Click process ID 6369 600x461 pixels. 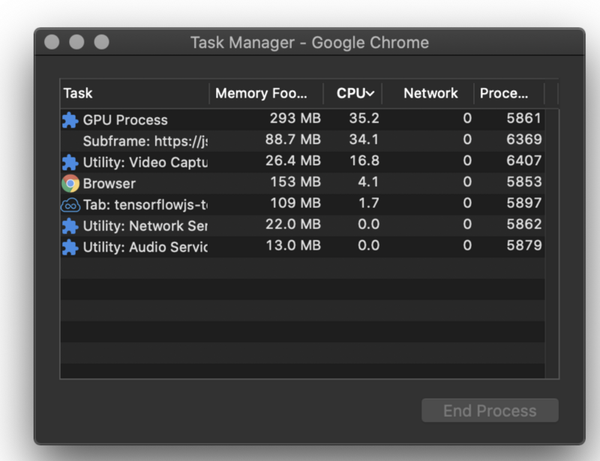[x=524, y=140]
